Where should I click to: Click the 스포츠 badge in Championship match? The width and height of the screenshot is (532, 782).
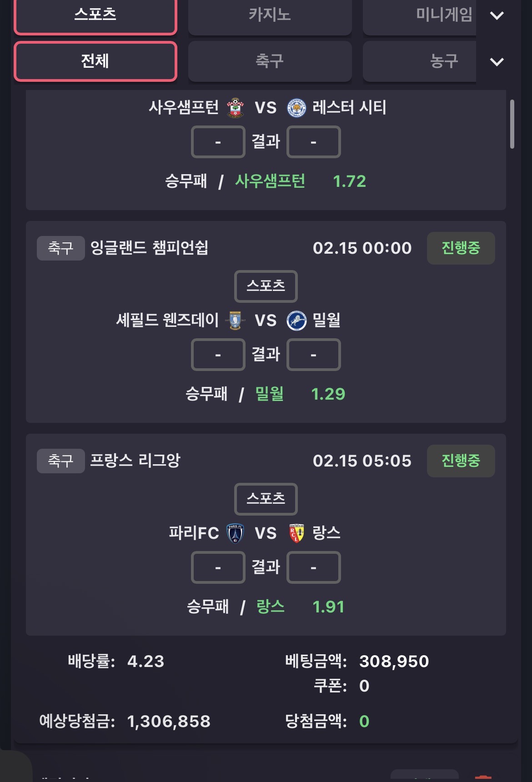coord(266,286)
